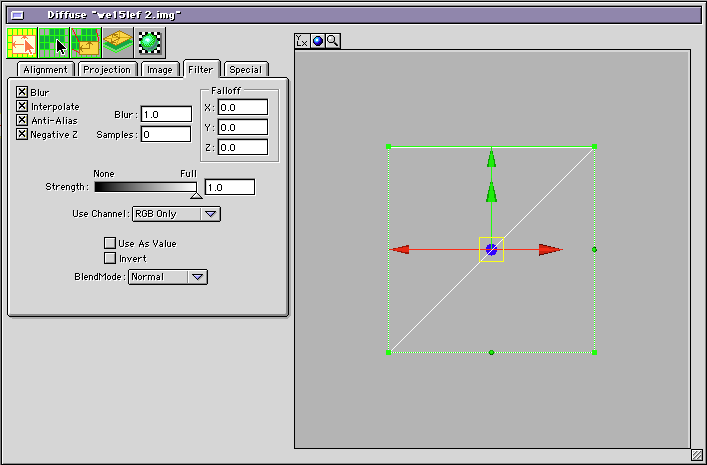Open the Use Channel RGB Only dropdown
Viewport: 707px width, 465px height.
pos(176,214)
